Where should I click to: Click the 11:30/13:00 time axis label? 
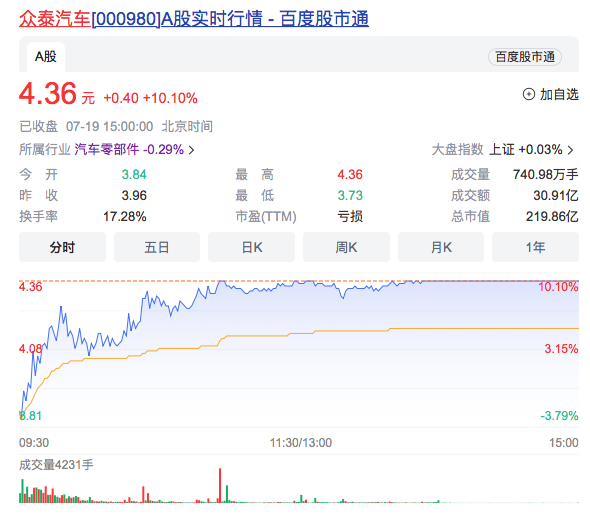301,443
